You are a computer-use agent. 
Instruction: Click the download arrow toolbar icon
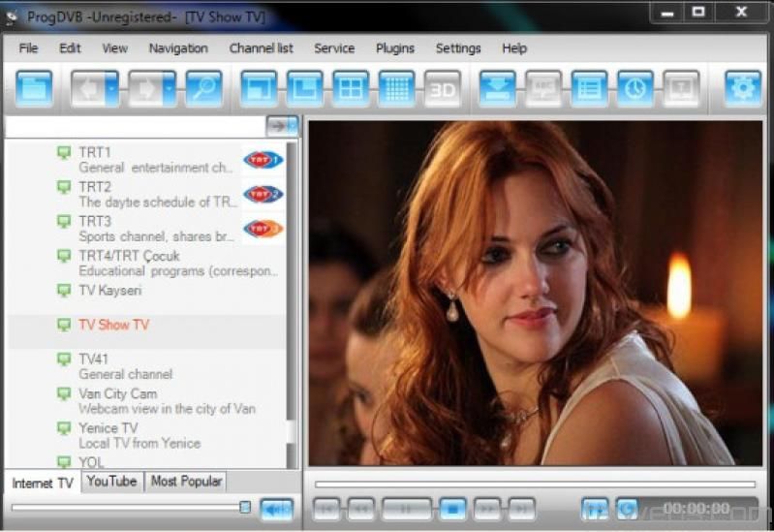point(497,88)
